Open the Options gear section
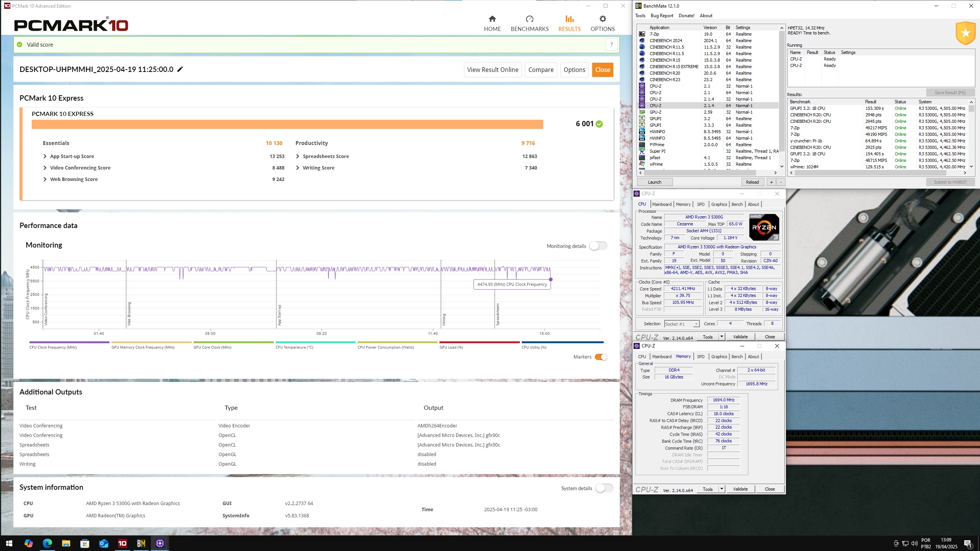 [x=603, y=23]
